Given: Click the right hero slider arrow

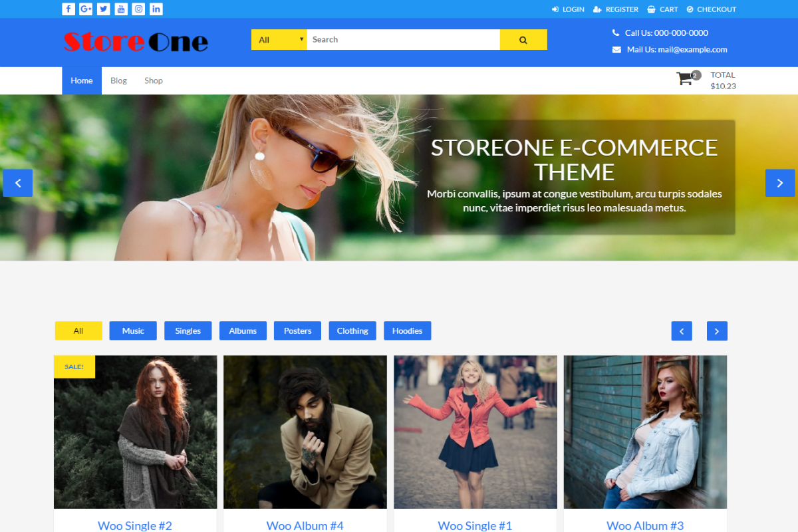Looking at the screenshot, I should click(780, 182).
